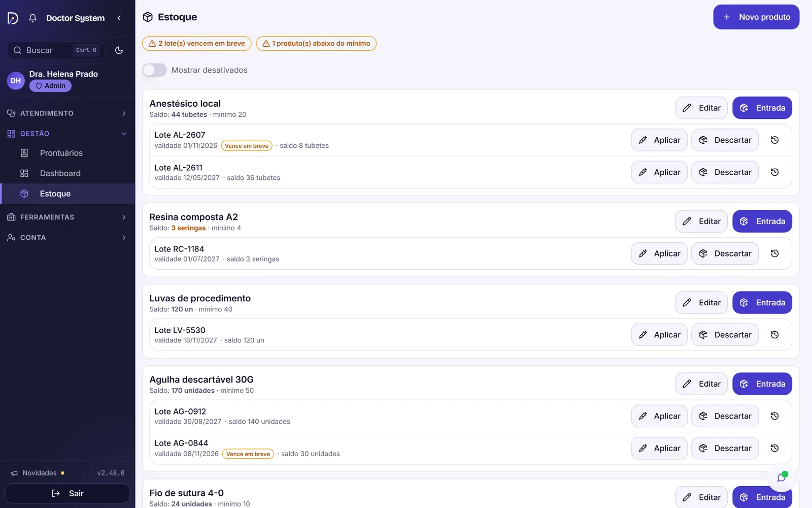Discard Lote AL-2611
The width and height of the screenshot is (812, 508).
pos(725,172)
